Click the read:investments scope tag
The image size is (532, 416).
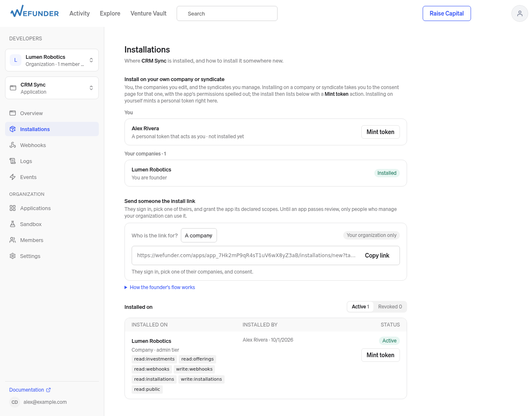(154, 359)
